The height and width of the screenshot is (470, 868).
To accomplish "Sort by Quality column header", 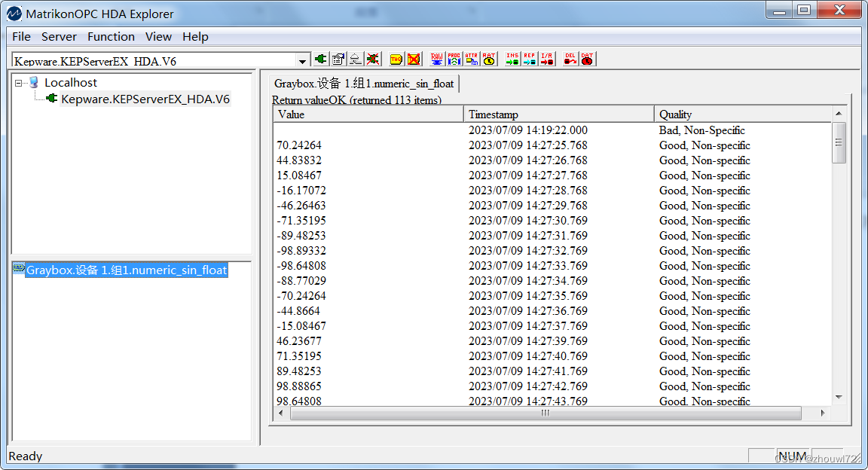I will (x=743, y=114).
